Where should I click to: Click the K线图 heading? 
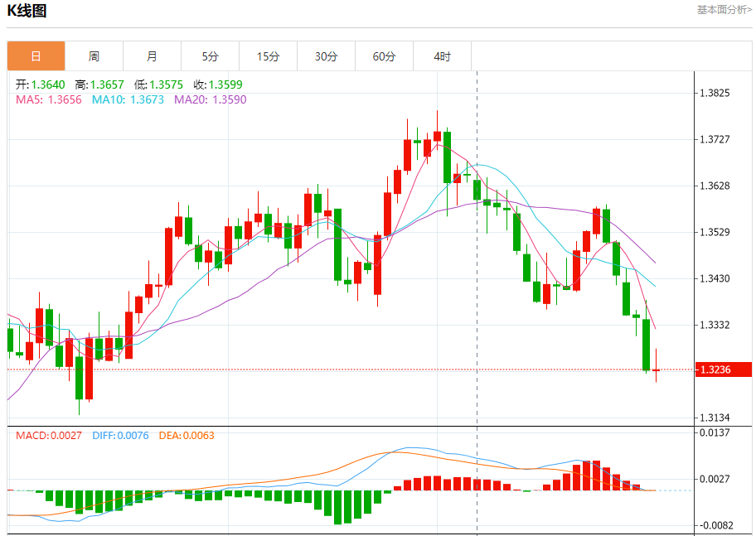27,11
